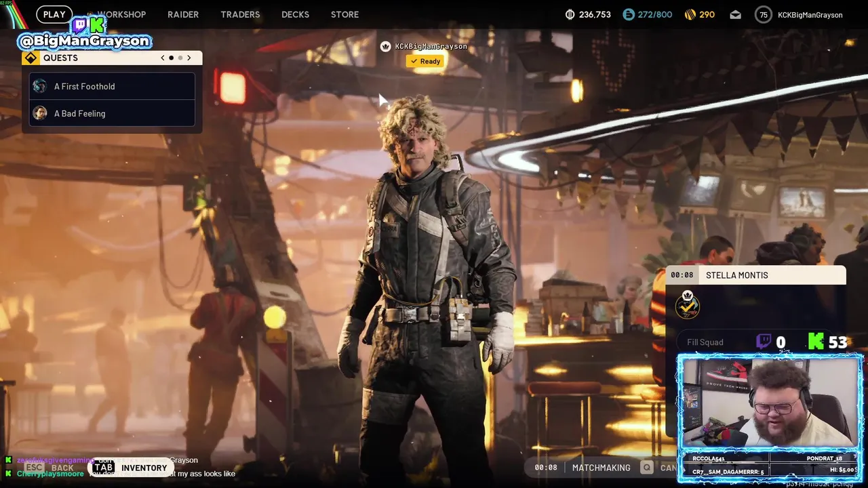Click the ESC Back button

[x=50, y=468]
